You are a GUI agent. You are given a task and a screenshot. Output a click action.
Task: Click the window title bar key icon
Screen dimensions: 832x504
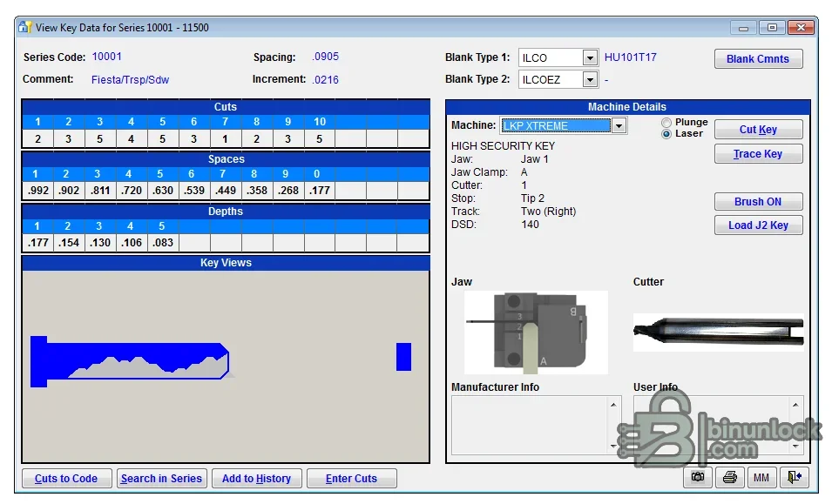click(24, 26)
